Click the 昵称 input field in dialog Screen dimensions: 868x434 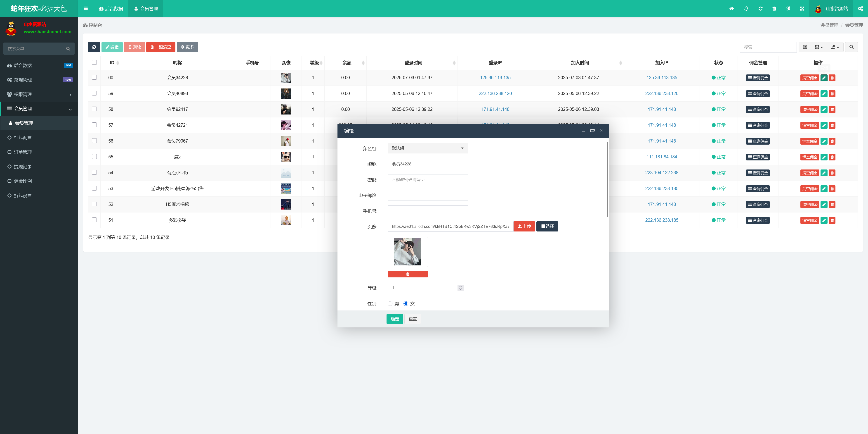click(427, 164)
